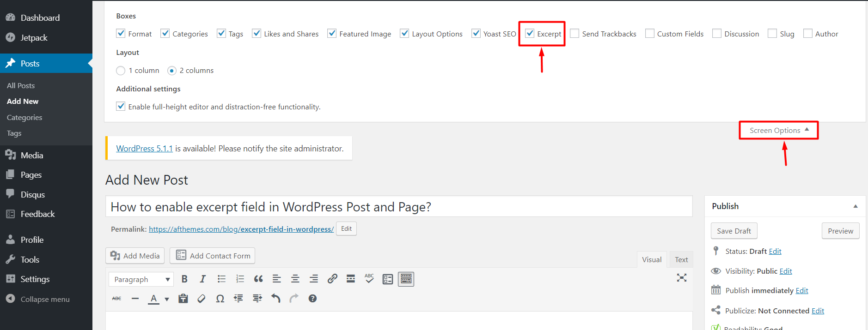Uncheck Likes and Shares box
The image size is (868, 330).
point(257,33)
